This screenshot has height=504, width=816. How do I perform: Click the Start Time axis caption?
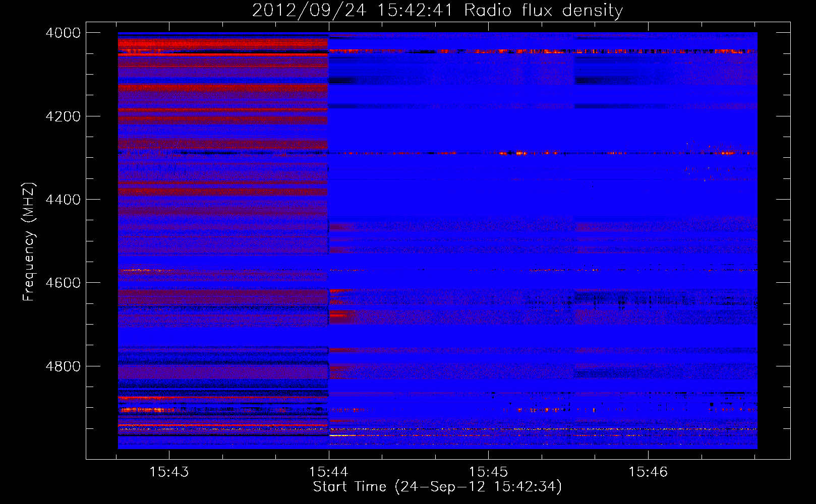coord(437,487)
